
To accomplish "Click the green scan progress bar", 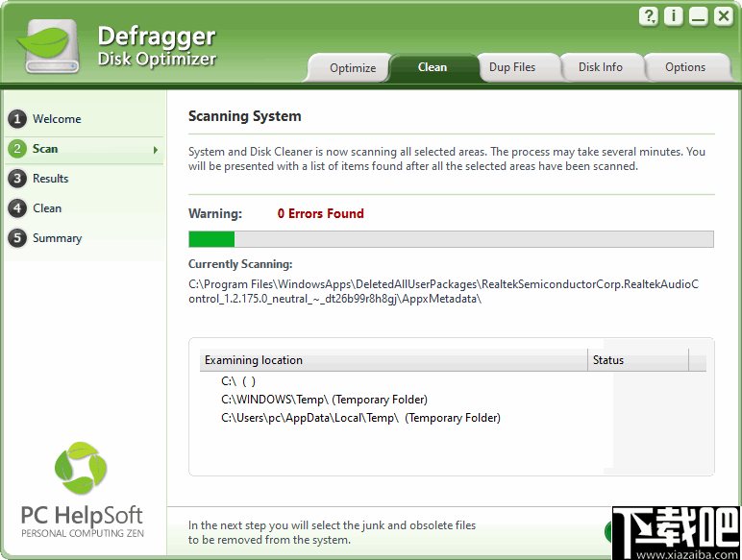I will click(x=451, y=239).
